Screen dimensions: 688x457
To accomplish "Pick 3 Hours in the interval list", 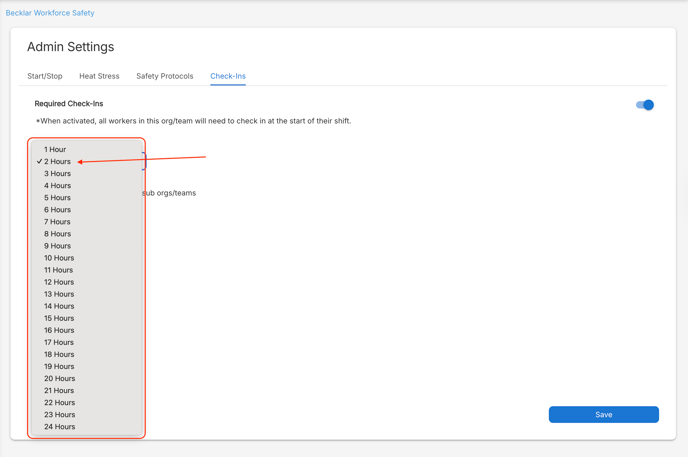I will point(86,174).
